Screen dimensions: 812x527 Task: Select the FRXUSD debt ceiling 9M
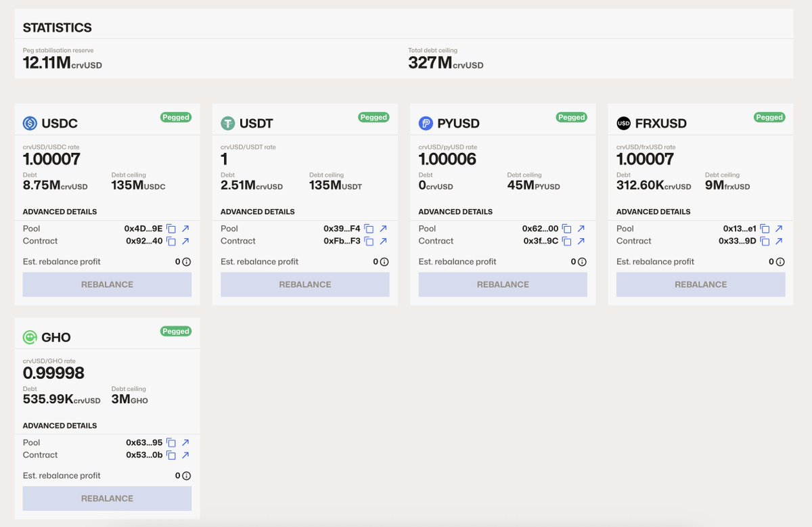(x=727, y=185)
